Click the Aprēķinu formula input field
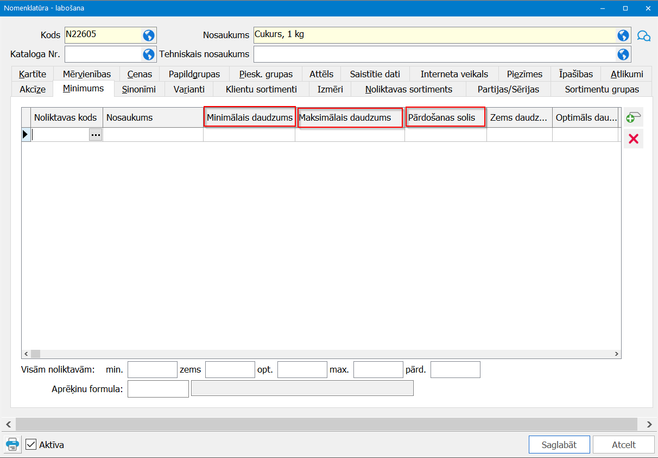The width and height of the screenshot is (658, 458). click(x=158, y=389)
